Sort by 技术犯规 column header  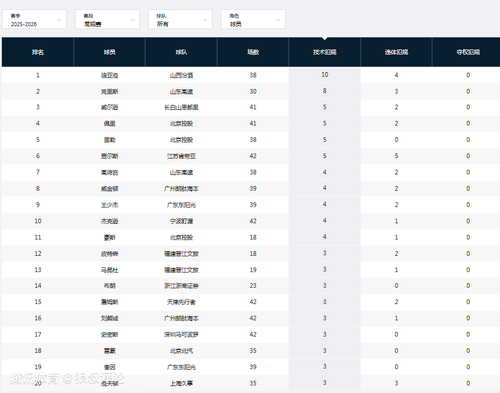point(325,52)
